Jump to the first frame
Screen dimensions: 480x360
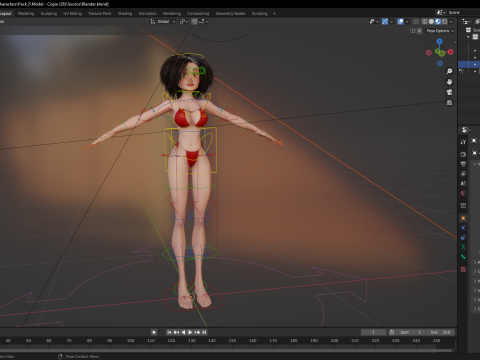pyautogui.click(x=169, y=332)
